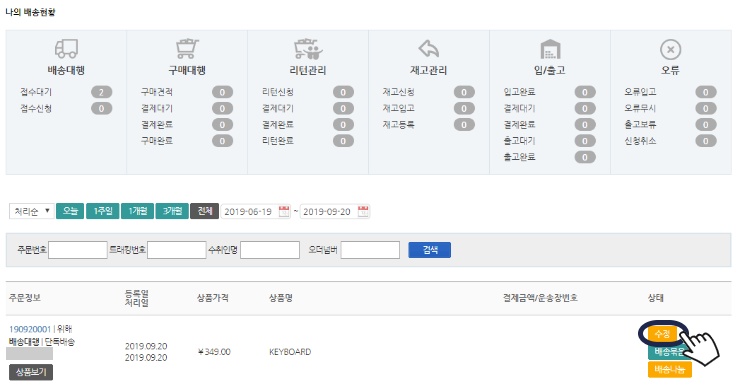Select the 전체 period button
Screen dimensions: 740x388
coord(204,211)
